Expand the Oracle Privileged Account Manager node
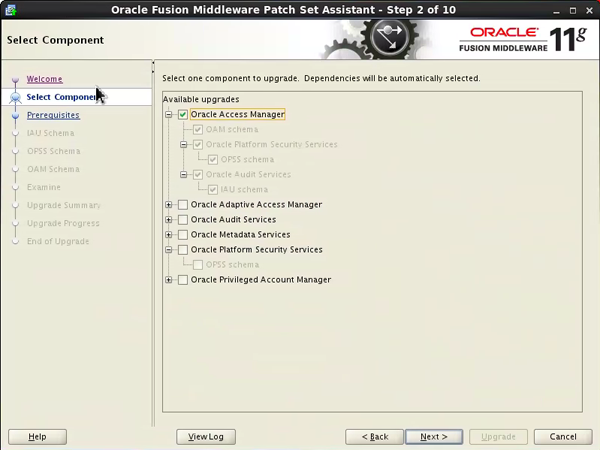 click(168, 280)
